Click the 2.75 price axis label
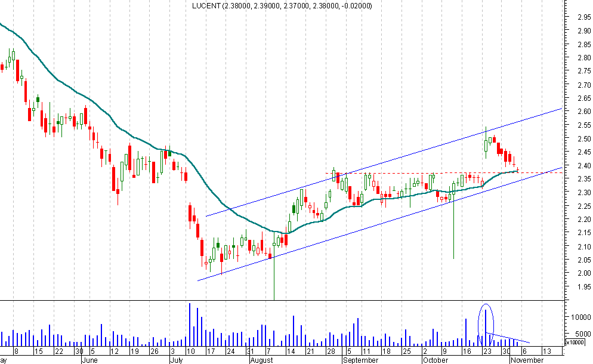593x364 pixels. pos(584,71)
